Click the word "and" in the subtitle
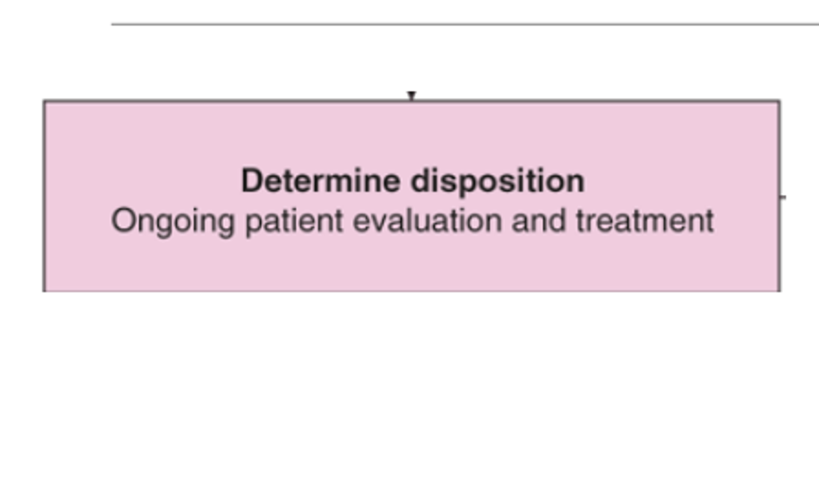Screen dimensions: 819x504 point(539,220)
